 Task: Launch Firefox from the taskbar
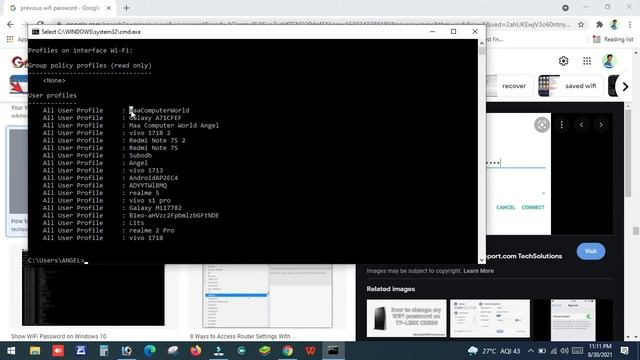pyautogui.click(x=196, y=351)
